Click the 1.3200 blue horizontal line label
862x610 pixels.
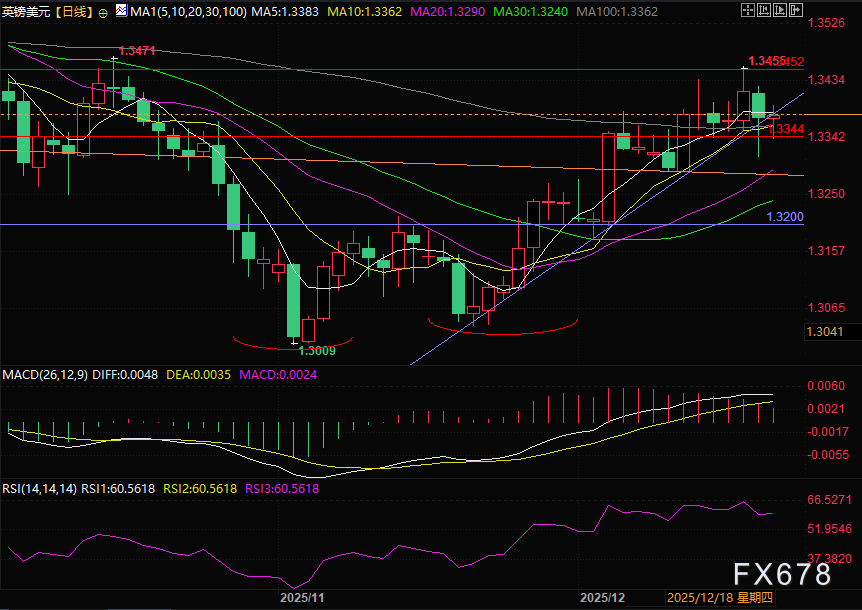(783, 216)
